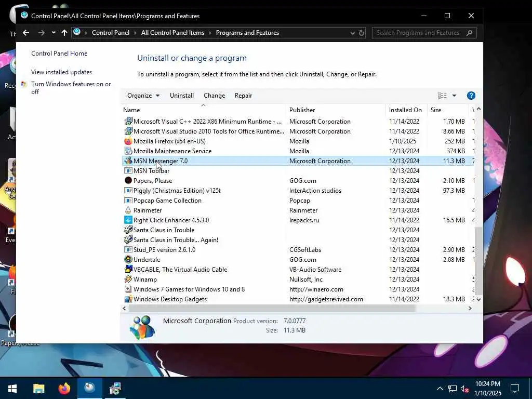Select Mozilla Firefox icon in program list
Screen dimensions: 532x399
(x=128, y=141)
